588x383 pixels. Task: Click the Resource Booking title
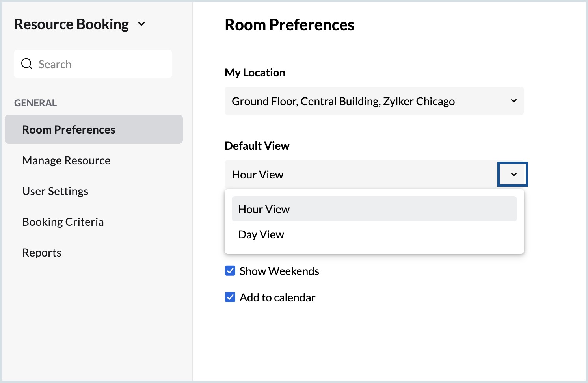(x=71, y=24)
